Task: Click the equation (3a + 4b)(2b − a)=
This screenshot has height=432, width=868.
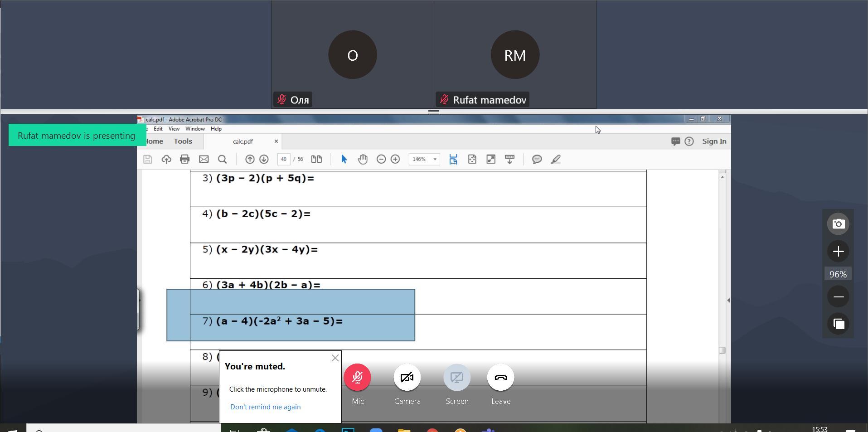Action: pos(268,285)
